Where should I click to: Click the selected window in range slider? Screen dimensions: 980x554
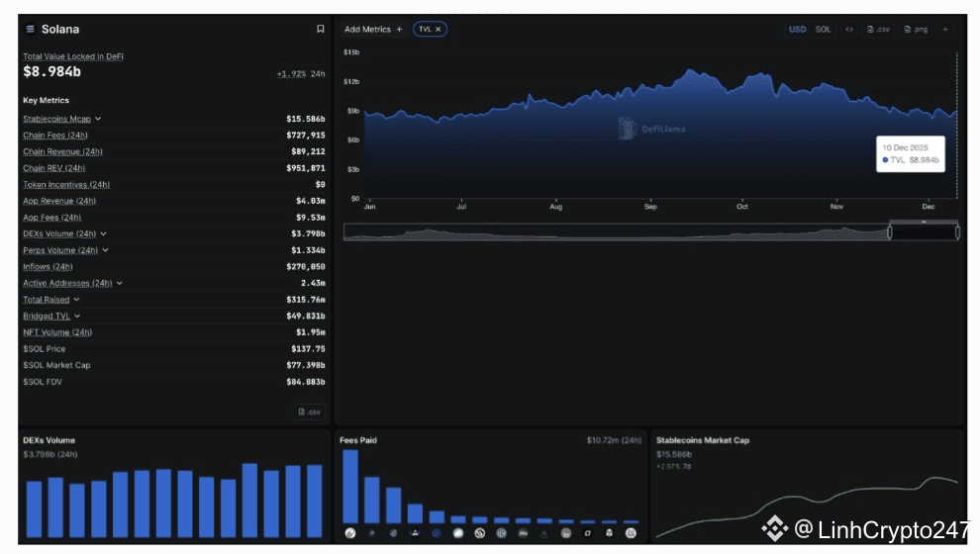click(924, 232)
